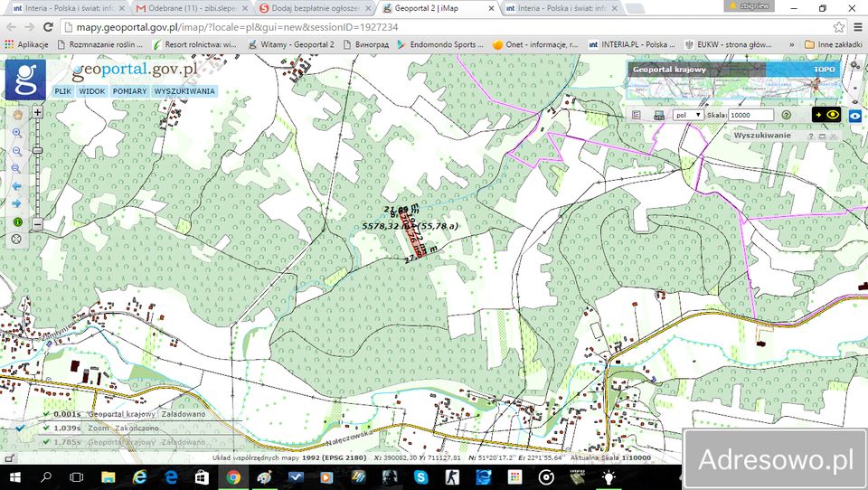Open EUKW - strona główna bookmark

point(728,44)
